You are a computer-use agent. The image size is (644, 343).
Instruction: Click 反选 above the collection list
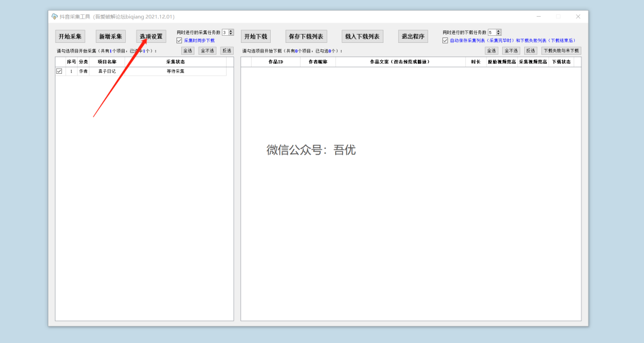227,51
